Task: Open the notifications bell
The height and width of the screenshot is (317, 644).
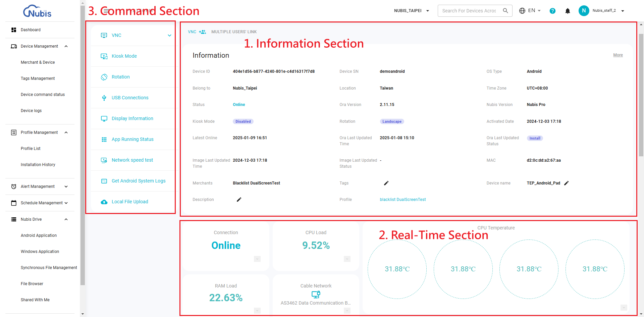Action: pyautogui.click(x=568, y=11)
